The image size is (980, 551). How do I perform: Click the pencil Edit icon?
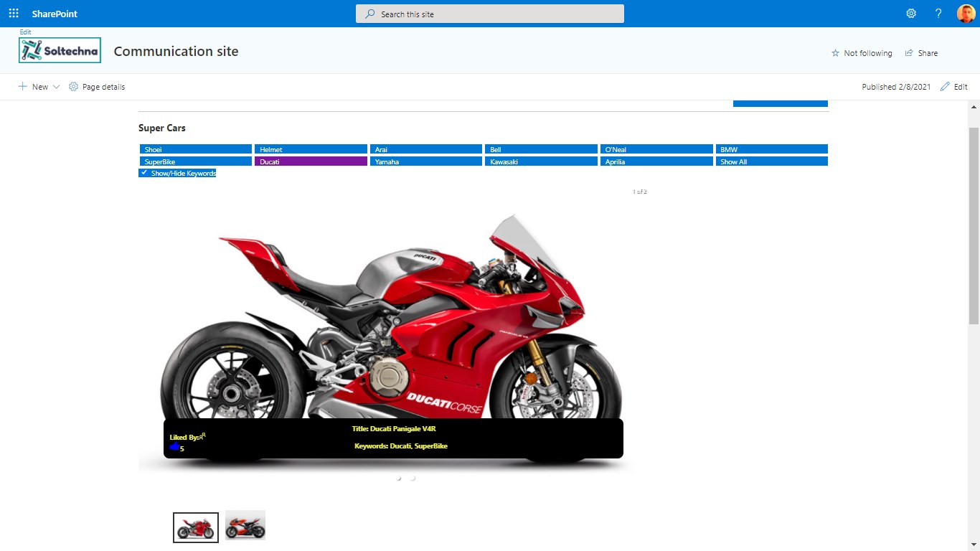click(945, 86)
